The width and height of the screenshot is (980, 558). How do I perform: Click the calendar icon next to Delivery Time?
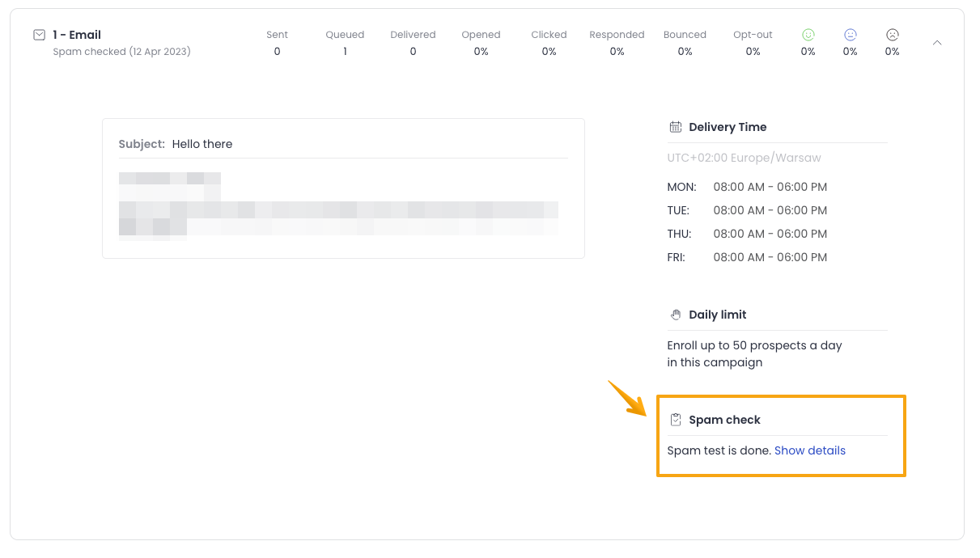(675, 127)
